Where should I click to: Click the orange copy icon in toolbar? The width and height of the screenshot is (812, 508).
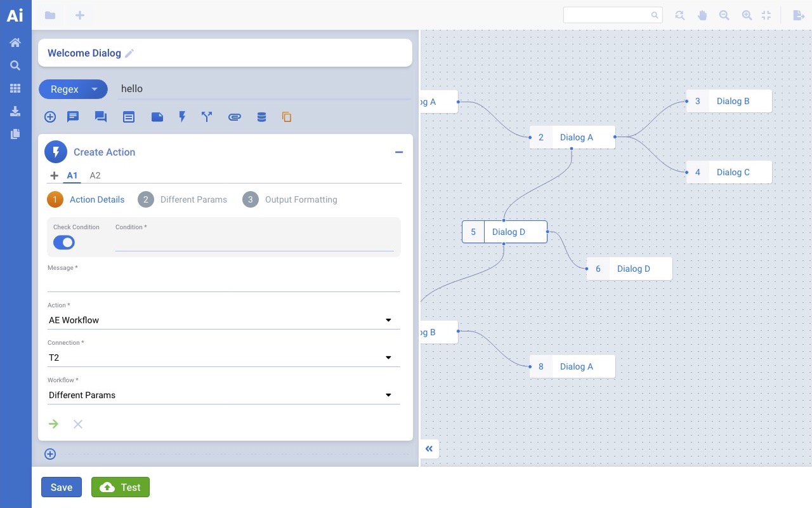tap(287, 117)
